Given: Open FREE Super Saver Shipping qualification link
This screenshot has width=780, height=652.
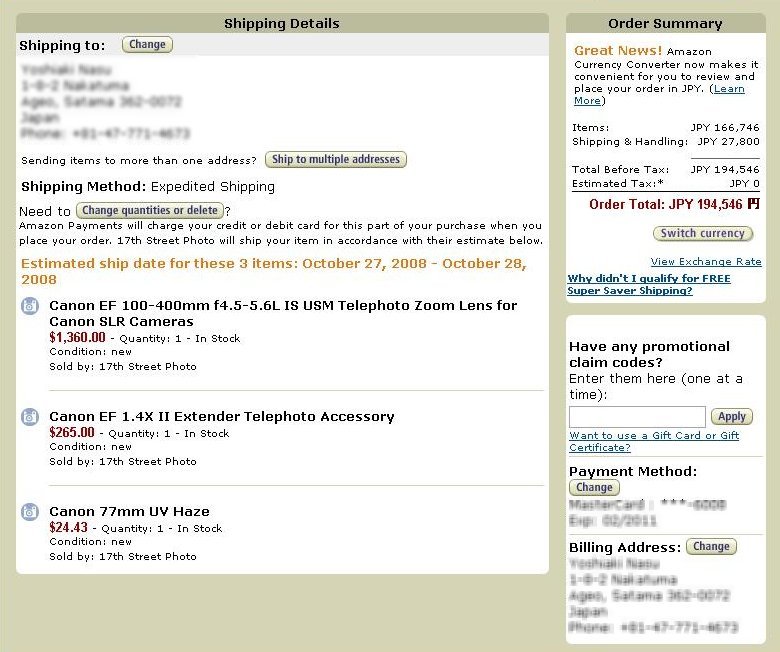Looking at the screenshot, I should 649,284.
